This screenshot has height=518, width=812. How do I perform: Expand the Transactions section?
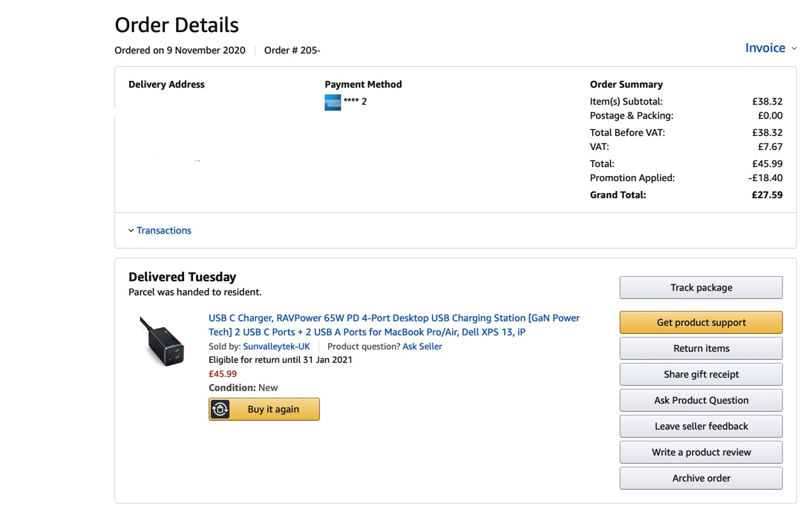tap(163, 231)
